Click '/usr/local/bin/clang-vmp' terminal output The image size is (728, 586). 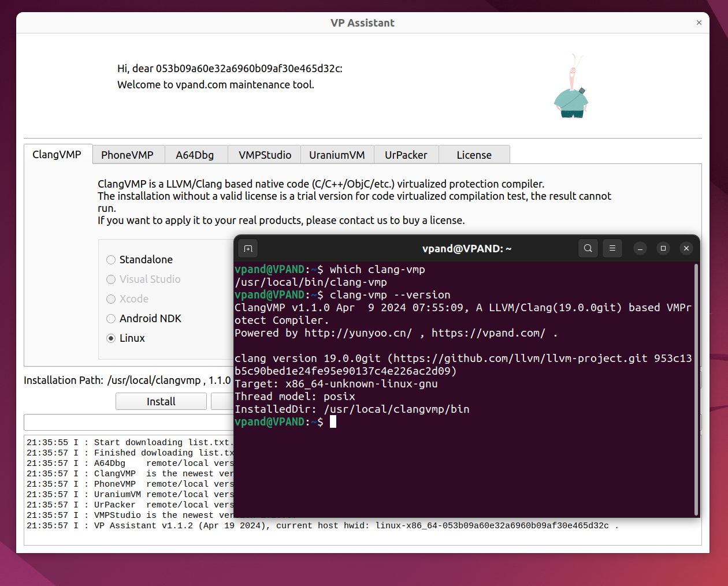click(311, 282)
